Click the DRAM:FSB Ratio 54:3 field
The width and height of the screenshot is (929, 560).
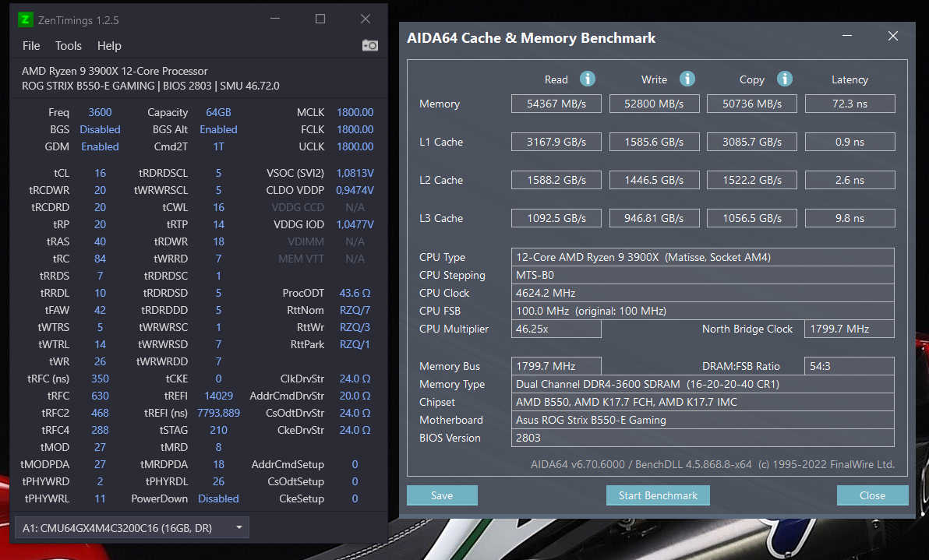tap(849, 366)
